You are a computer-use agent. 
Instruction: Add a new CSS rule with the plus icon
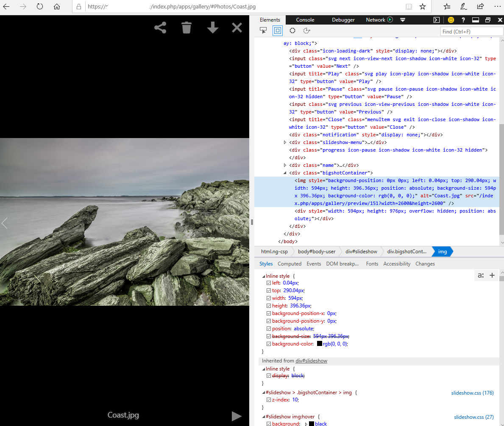[x=492, y=275]
